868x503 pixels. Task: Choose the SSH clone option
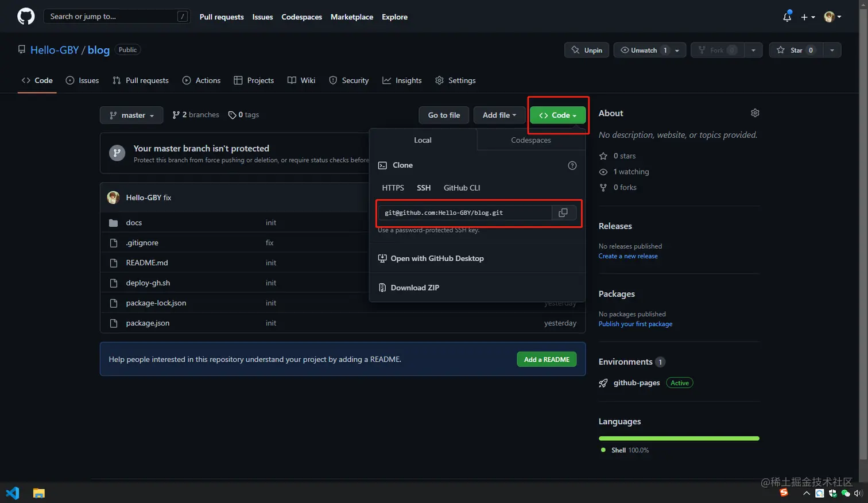(424, 188)
